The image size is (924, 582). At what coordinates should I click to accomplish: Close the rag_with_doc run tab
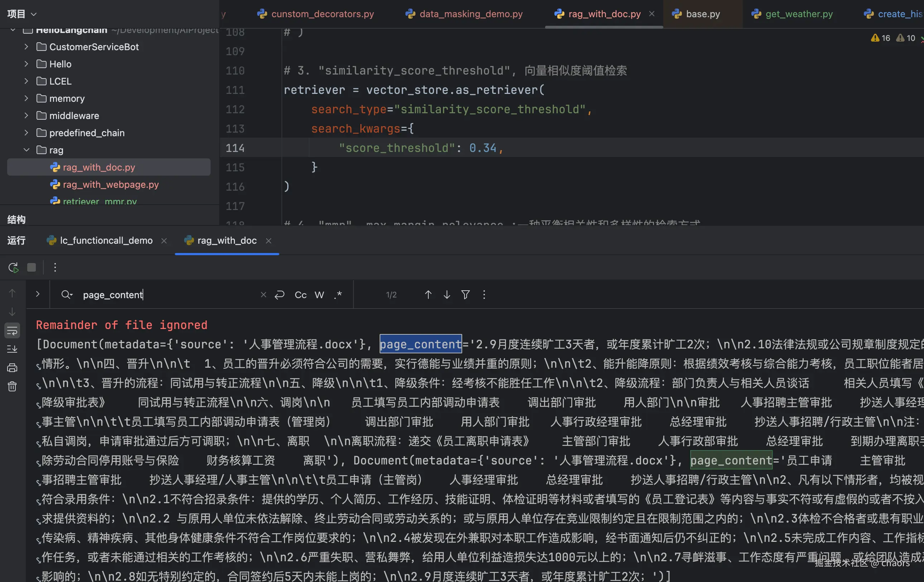269,241
